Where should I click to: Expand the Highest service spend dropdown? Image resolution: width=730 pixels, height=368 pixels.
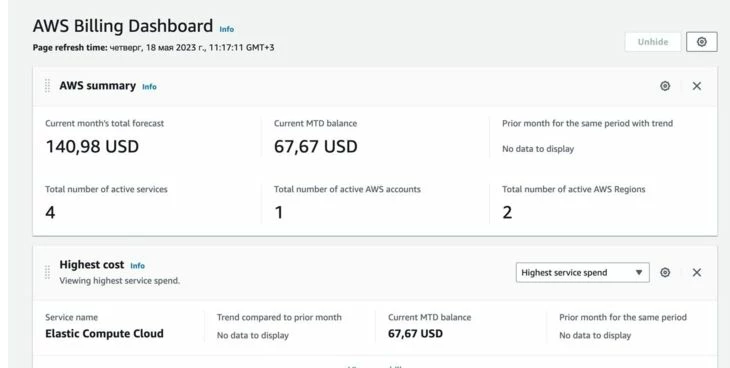(x=582, y=273)
